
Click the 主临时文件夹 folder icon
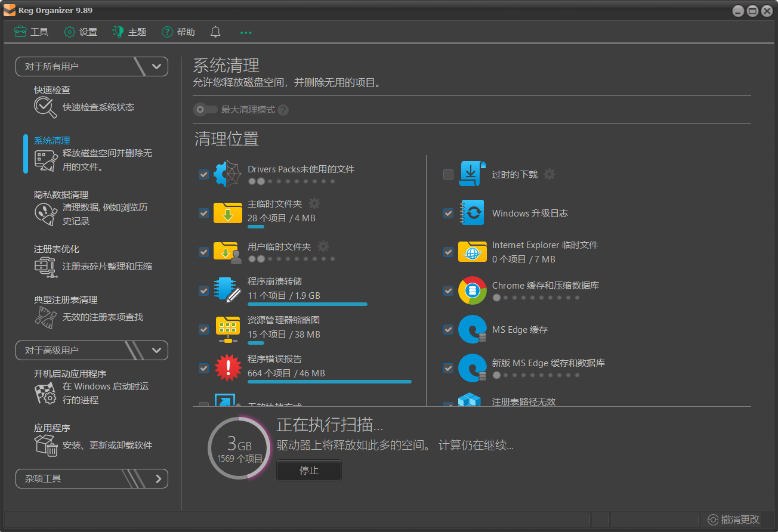point(227,213)
